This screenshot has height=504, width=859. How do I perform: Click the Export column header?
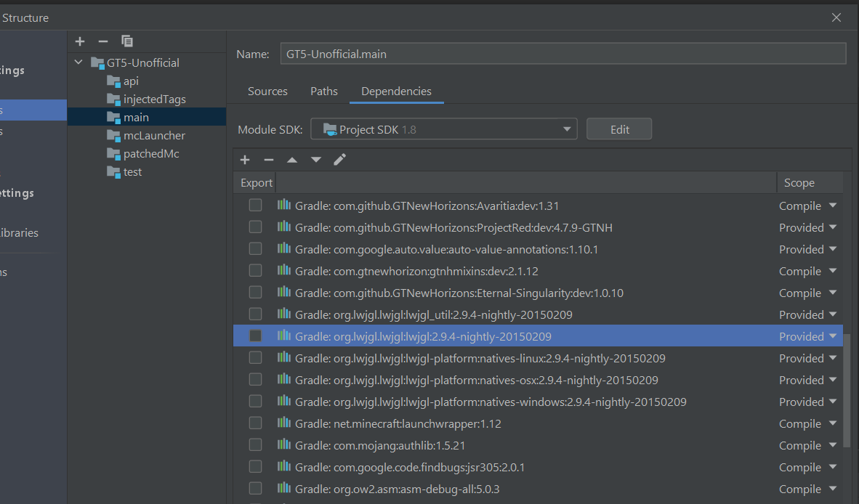[x=256, y=183]
